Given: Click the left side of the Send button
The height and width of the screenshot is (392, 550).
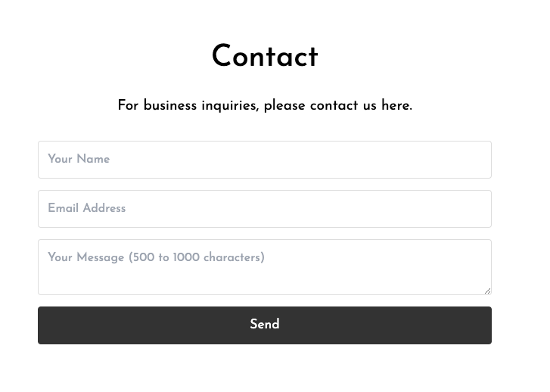Looking at the screenshot, I should pos(105,325).
